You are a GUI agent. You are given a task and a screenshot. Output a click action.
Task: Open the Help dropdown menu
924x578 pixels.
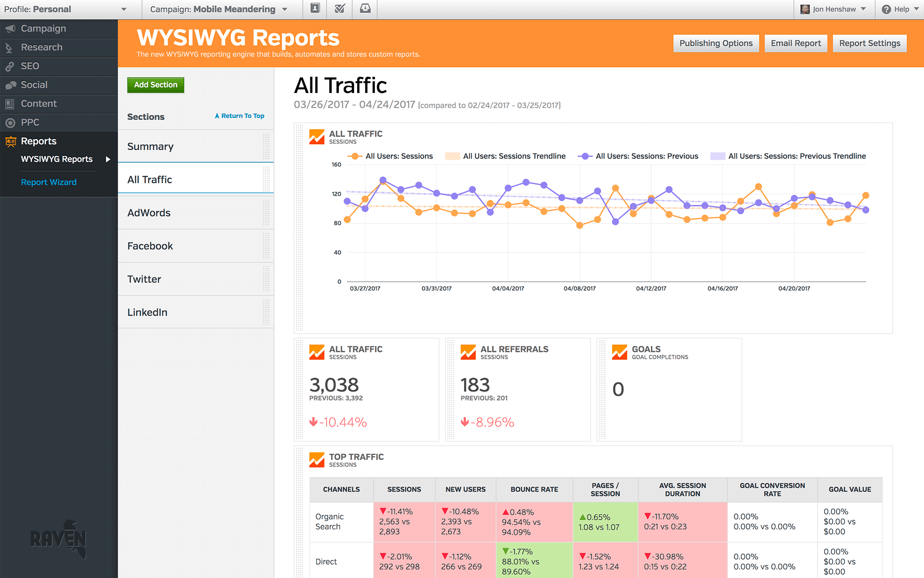tap(900, 9)
